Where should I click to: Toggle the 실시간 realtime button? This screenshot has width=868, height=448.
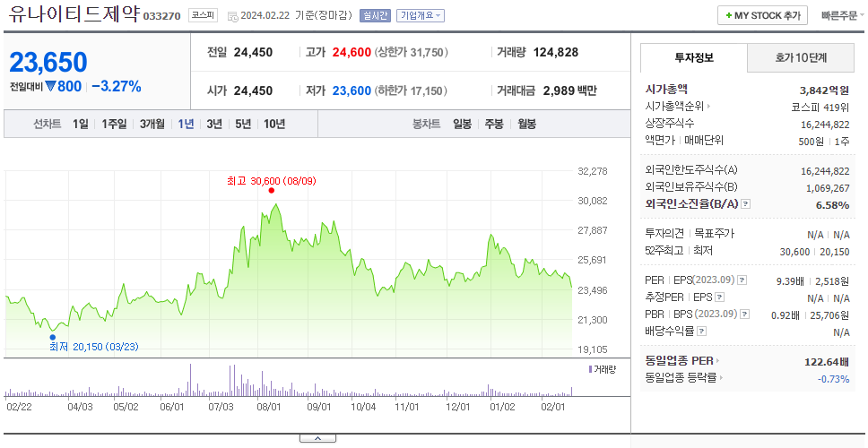point(376,15)
